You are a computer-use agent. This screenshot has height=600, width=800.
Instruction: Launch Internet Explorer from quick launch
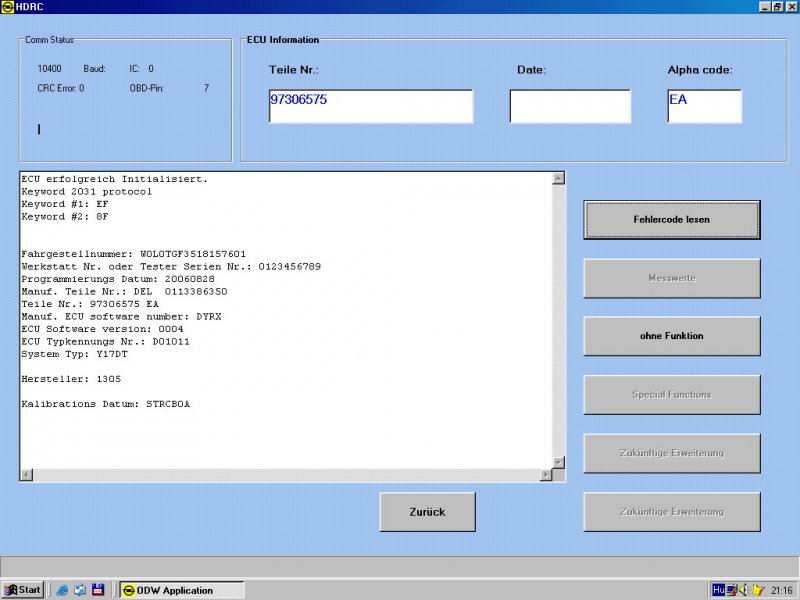(x=62, y=590)
